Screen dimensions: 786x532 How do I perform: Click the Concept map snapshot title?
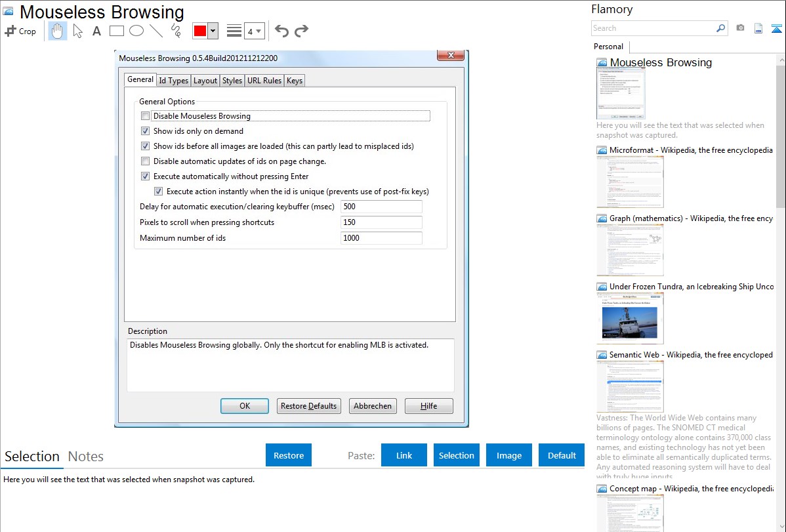click(692, 488)
